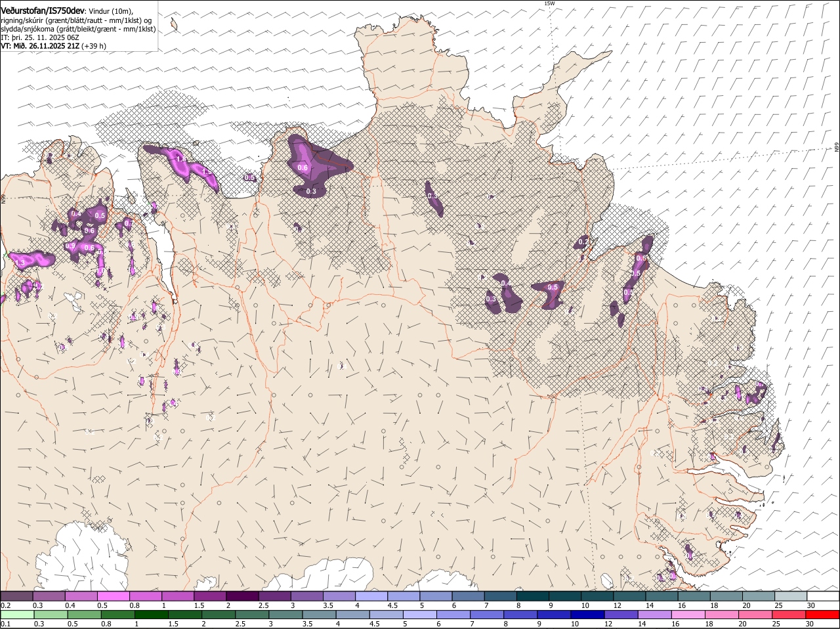Click 'VT: Mið. 26.11.2025 21Z (+39 h)' text

pos(53,46)
